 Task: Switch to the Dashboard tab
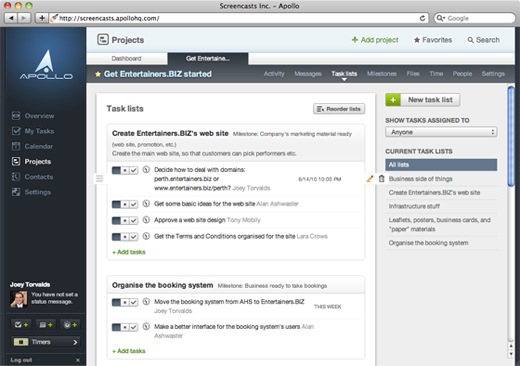[126, 58]
